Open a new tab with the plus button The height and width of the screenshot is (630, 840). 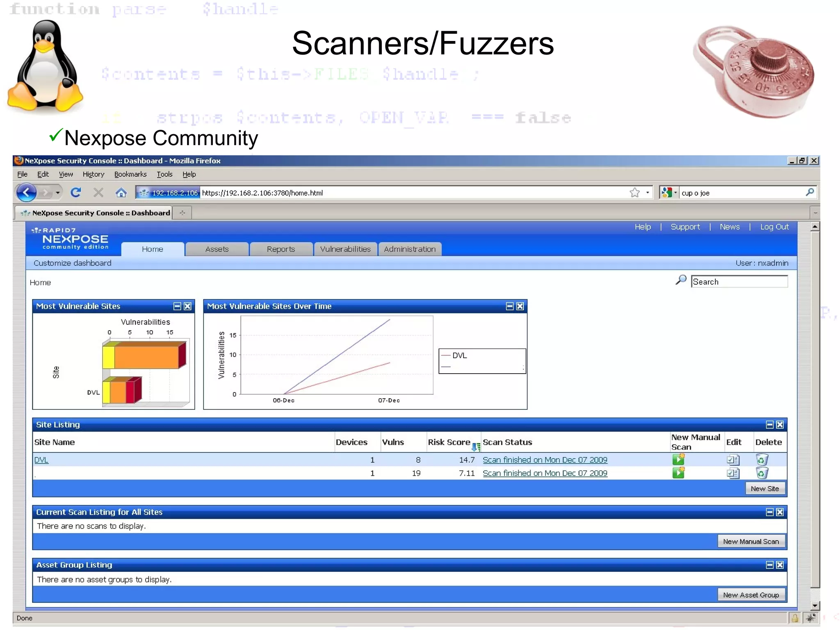pyautogui.click(x=182, y=212)
